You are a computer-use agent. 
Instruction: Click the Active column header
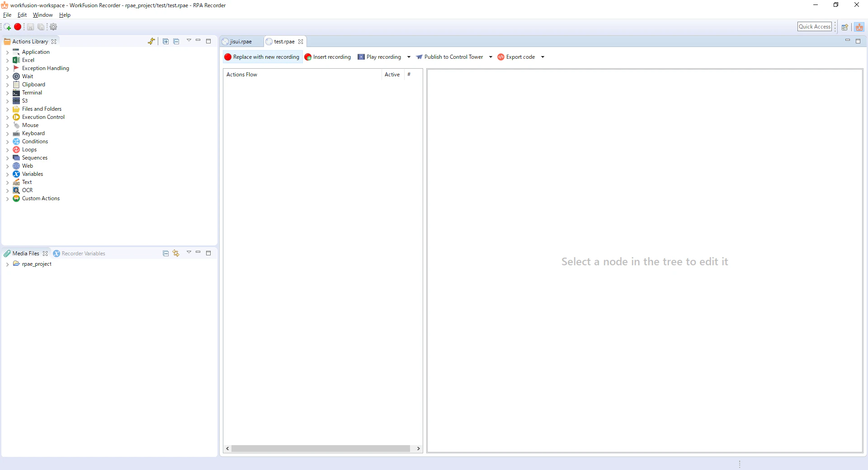tap(392, 75)
